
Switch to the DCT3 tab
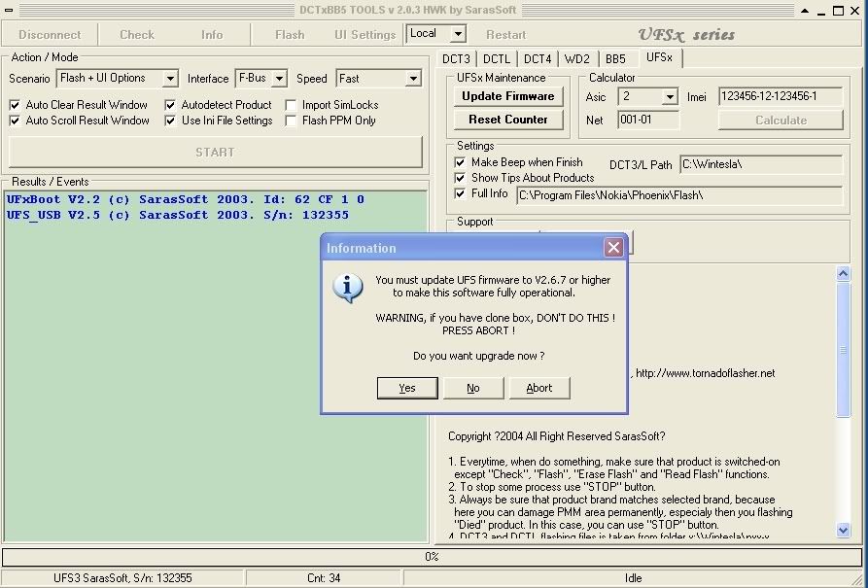(x=456, y=59)
